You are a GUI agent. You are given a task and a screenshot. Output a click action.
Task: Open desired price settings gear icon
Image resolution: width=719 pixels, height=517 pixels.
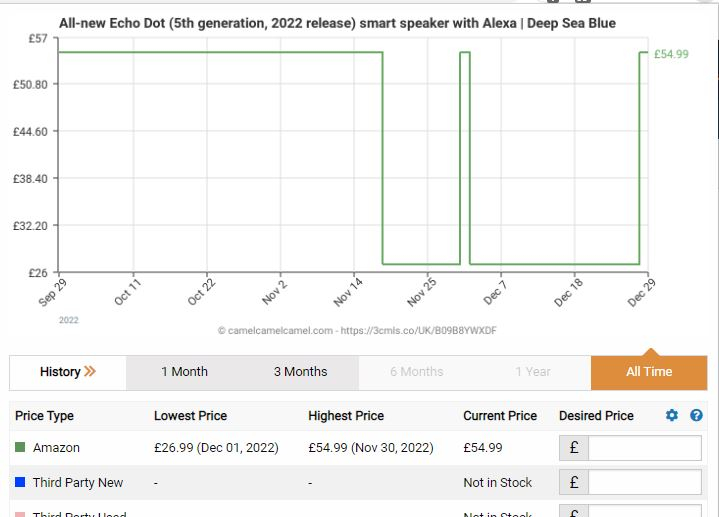coord(672,415)
